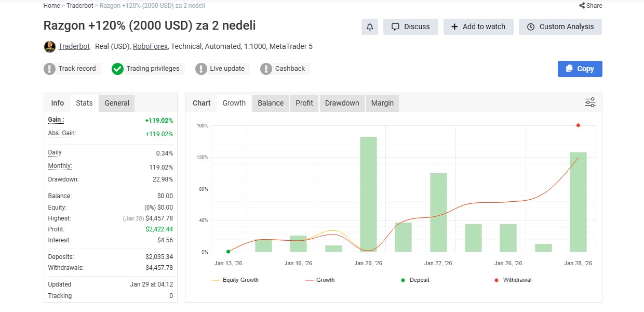Open Custom Analysis
Screen dimensions: 644x312
560,27
